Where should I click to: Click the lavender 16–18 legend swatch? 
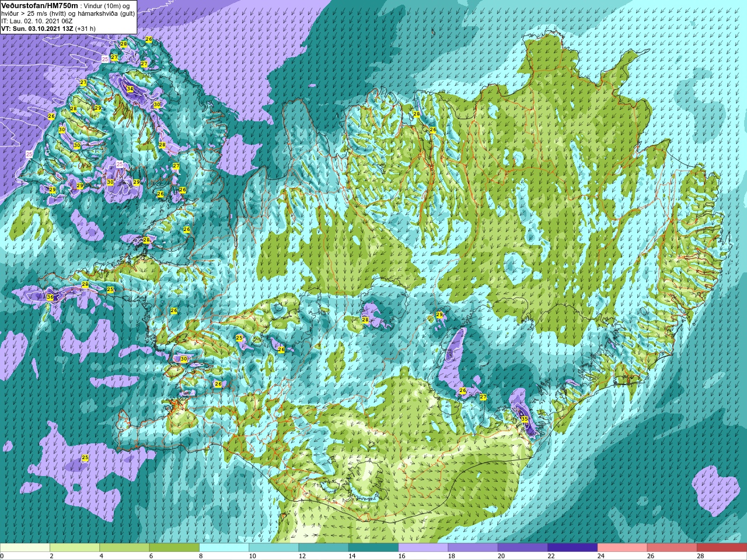(x=423, y=548)
